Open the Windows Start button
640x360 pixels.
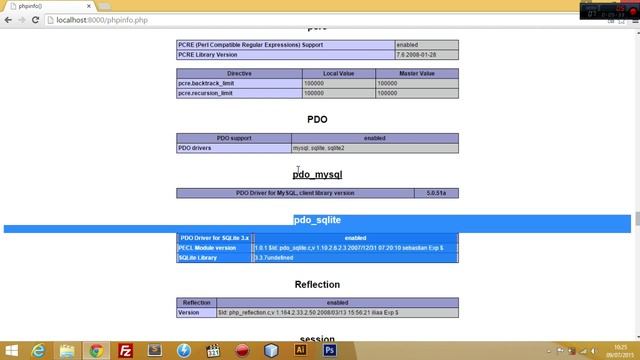click(x=11, y=351)
